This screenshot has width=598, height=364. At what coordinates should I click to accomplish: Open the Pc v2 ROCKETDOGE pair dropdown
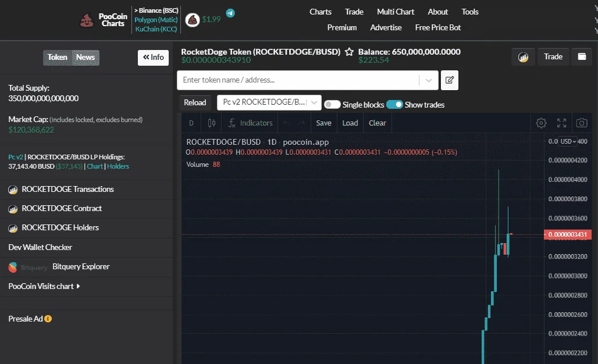[269, 102]
